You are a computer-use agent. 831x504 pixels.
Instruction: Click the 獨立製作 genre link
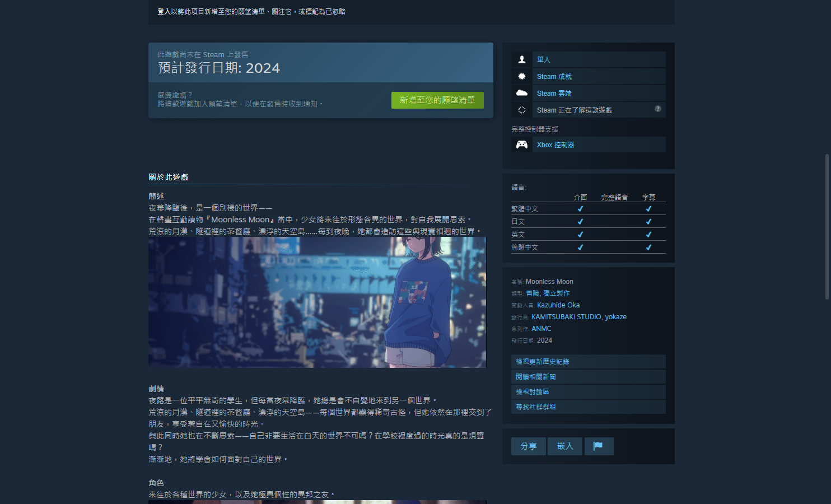557,293
